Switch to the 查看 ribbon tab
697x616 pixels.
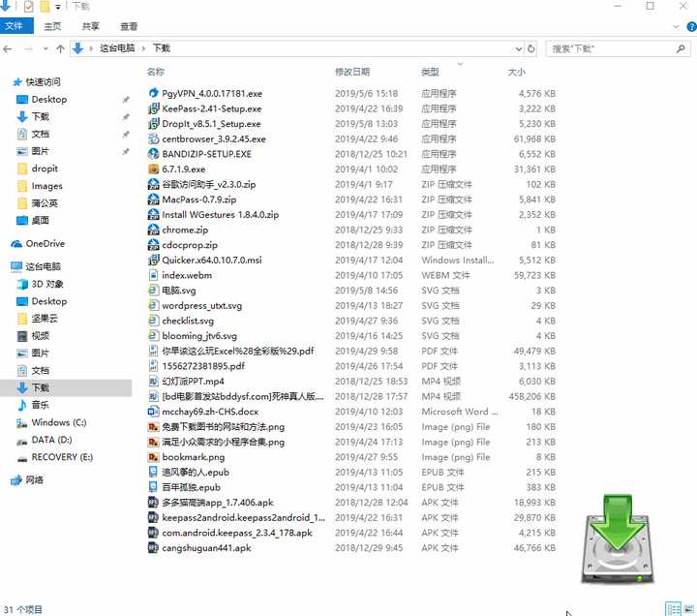pyautogui.click(x=129, y=26)
